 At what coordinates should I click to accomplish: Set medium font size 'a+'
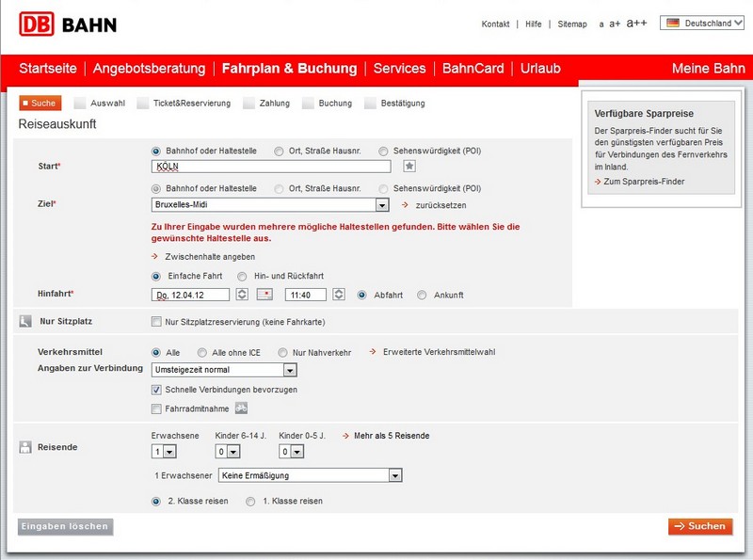pyautogui.click(x=615, y=24)
